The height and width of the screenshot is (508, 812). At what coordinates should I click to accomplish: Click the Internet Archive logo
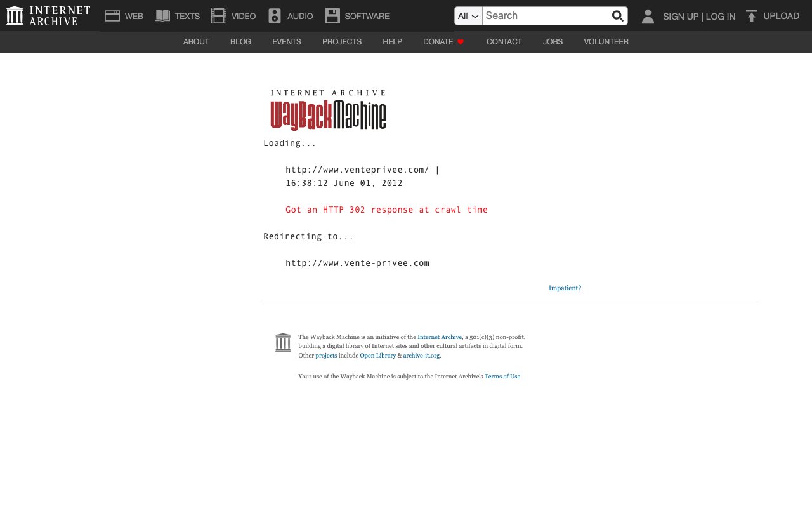point(48,16)
